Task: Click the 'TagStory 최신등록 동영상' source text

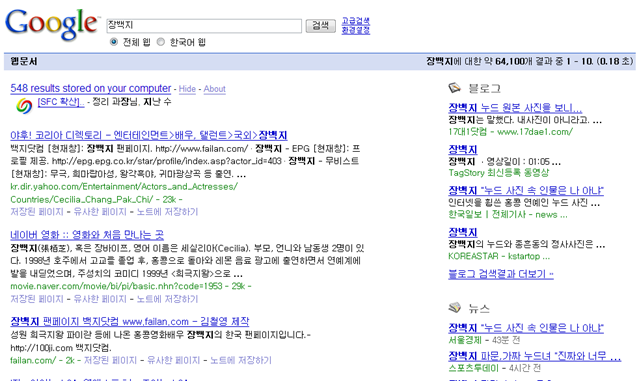Action: (x=498, y=173)
